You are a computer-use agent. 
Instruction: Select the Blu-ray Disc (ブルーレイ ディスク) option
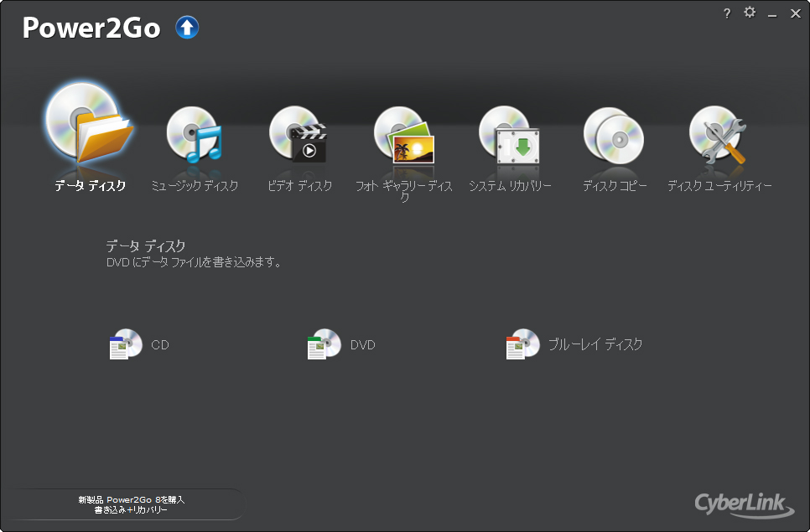click(558, 344)
